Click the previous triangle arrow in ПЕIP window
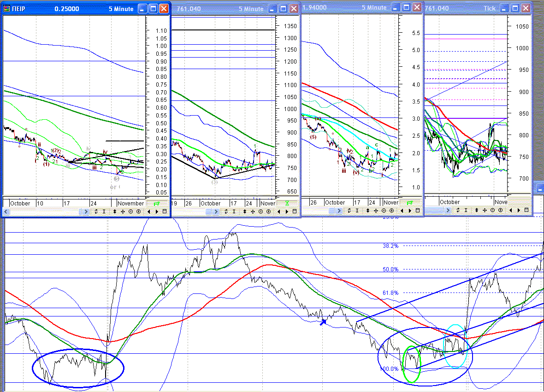This screenshot has height=392, width=544. tap(149, 211)
